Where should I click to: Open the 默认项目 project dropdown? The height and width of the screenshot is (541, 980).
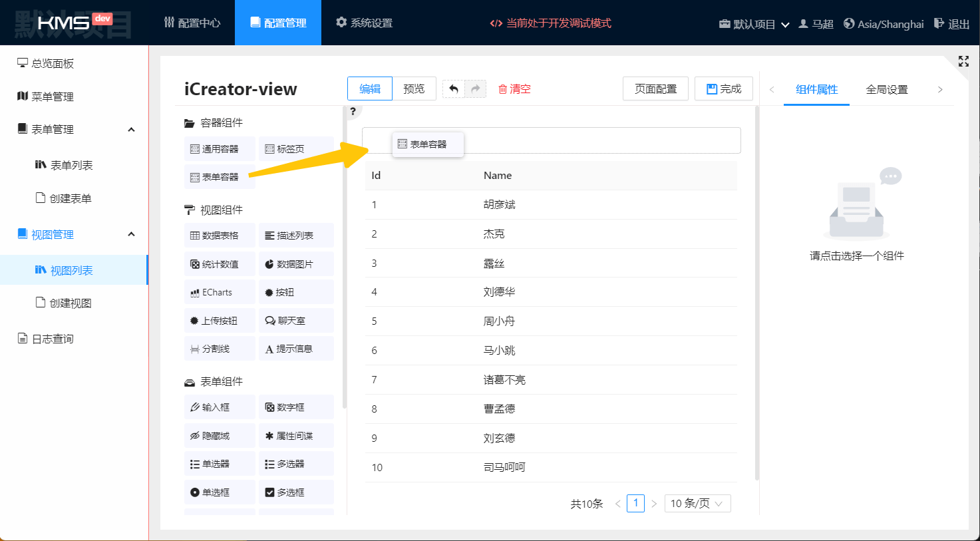click(754, 24)
